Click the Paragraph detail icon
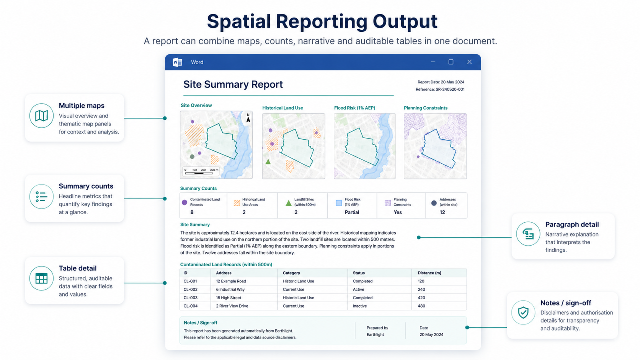Screen dimensions: 640x360 tap(528, 234)
